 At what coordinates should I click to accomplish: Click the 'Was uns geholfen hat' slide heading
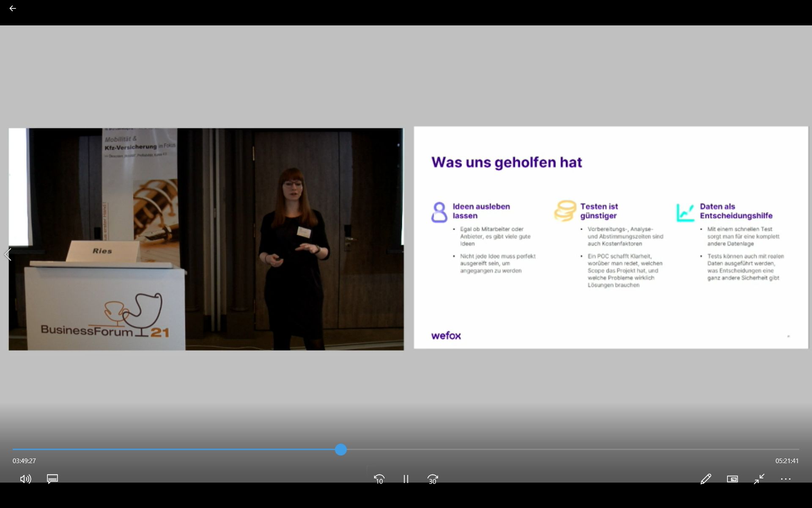coord(506,162)
